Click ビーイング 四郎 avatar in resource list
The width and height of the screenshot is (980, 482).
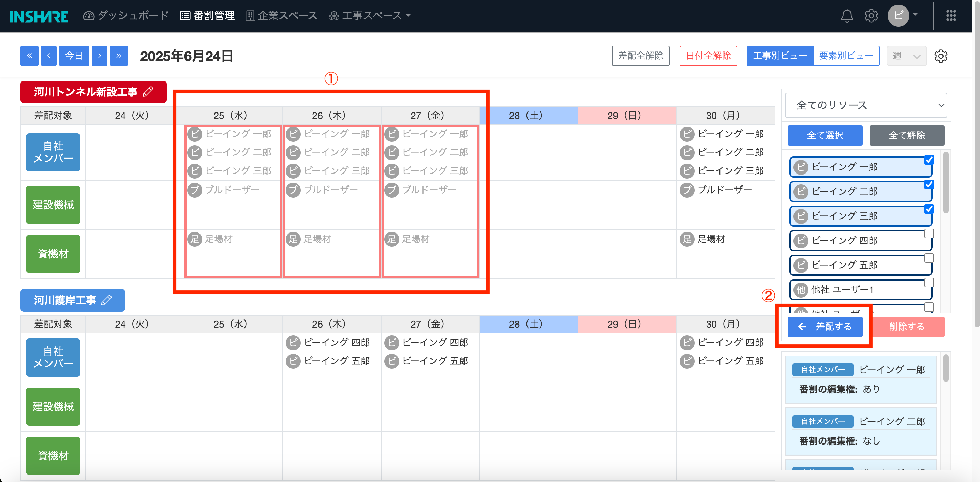[801, 240]
